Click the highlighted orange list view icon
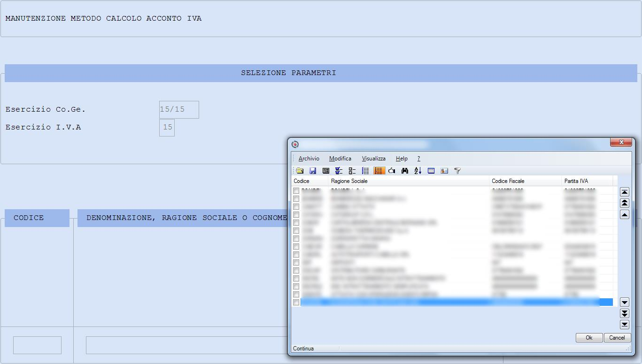642x364 pixels. (379, 171)
